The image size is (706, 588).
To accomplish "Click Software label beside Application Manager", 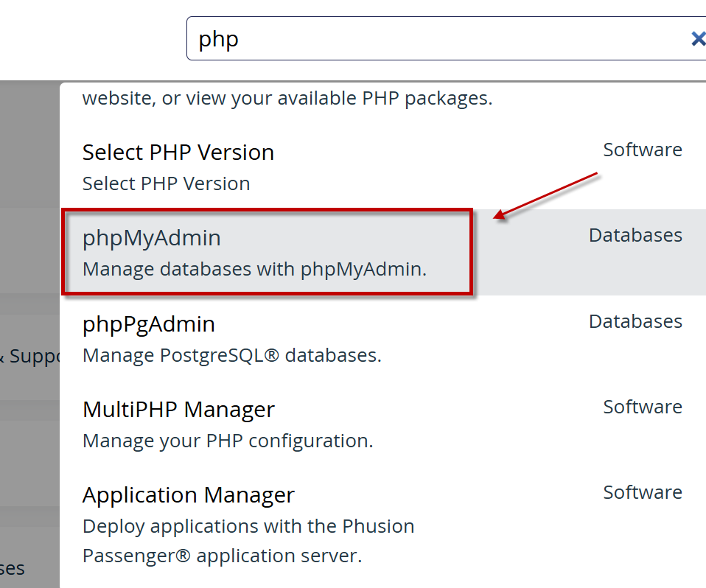I will coord(642,493).
